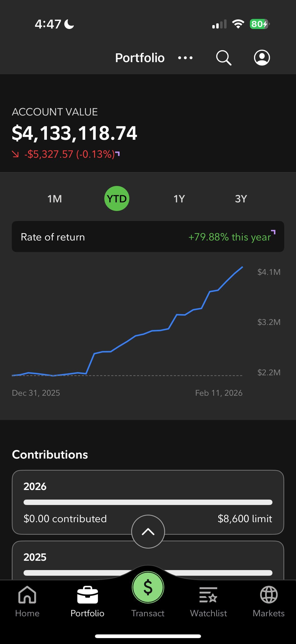Open the 2026 contributions card
296x644 pixels.
[x=75, y=487]
